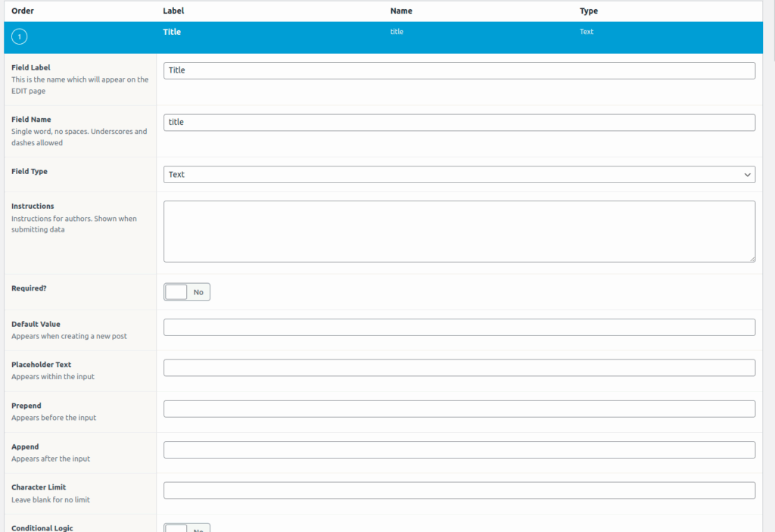Focus the Default Value input

(x=459, y=328)
